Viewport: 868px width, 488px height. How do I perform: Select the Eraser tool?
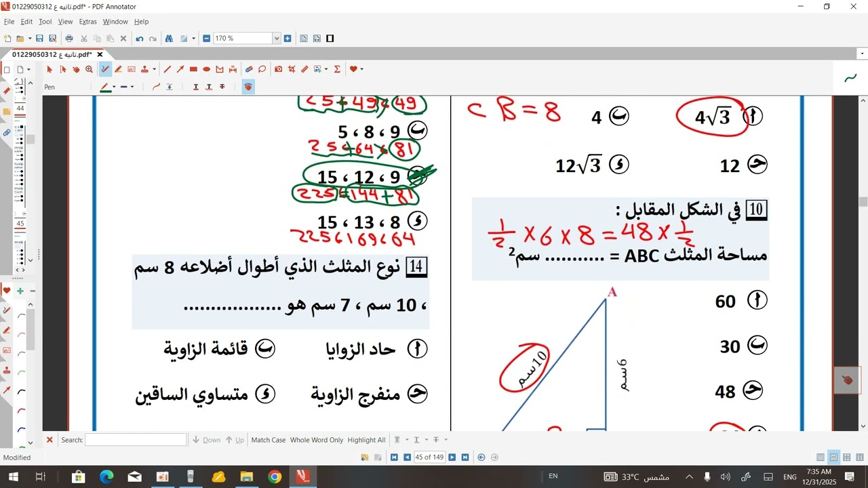pos(248,69)
